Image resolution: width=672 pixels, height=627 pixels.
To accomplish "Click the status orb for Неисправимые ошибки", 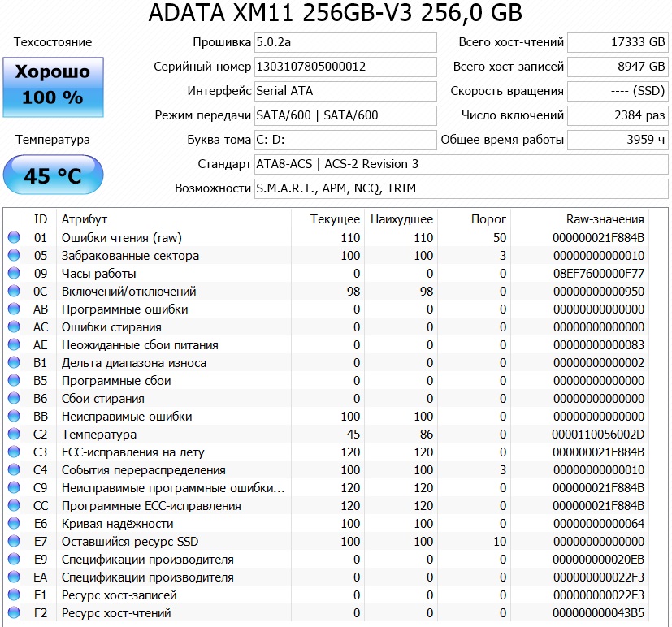I will point(14,417).
